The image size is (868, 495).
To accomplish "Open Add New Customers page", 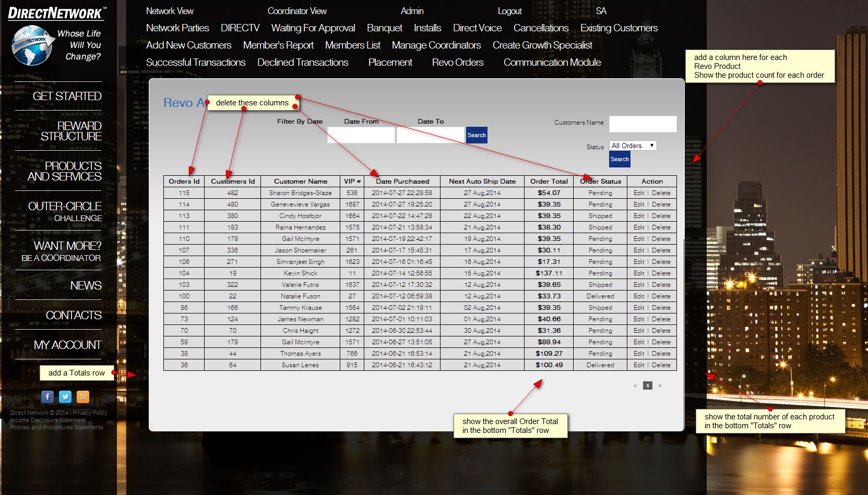I will point(189,45).
